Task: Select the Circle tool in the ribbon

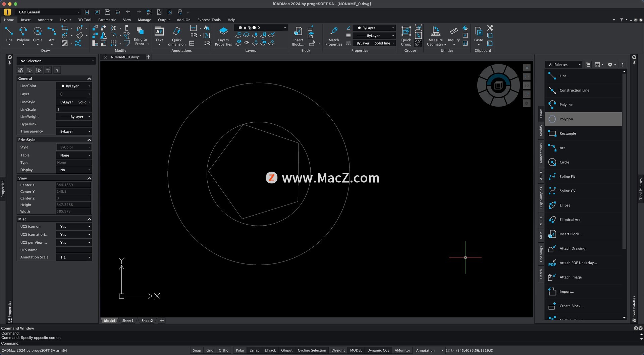Action: [x=38, y=35]
